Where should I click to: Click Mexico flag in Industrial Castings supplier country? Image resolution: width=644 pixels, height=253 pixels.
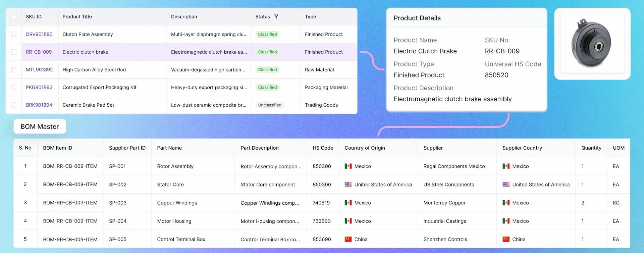tap(506, 221)
